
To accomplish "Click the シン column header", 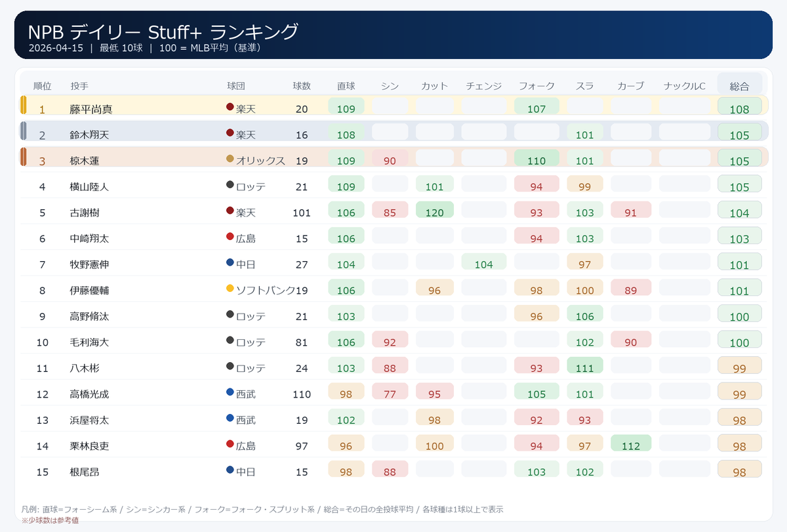I will [x=390, y=86].
